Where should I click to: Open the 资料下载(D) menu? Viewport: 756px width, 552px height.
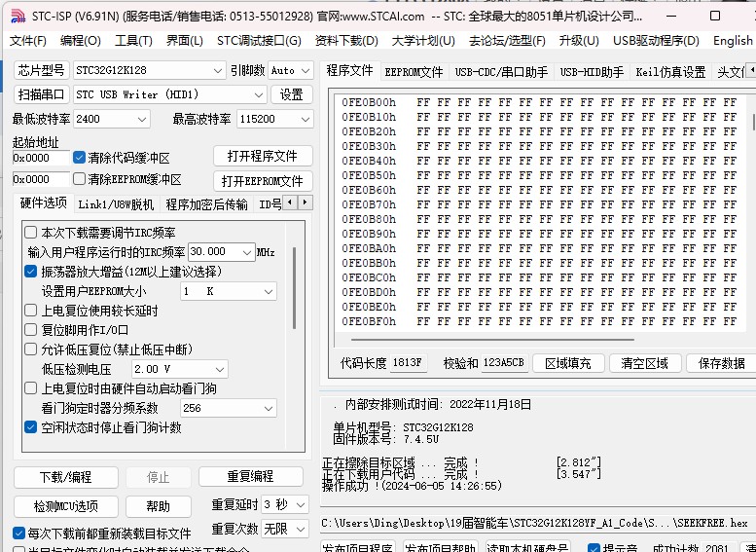coord(346,41)
